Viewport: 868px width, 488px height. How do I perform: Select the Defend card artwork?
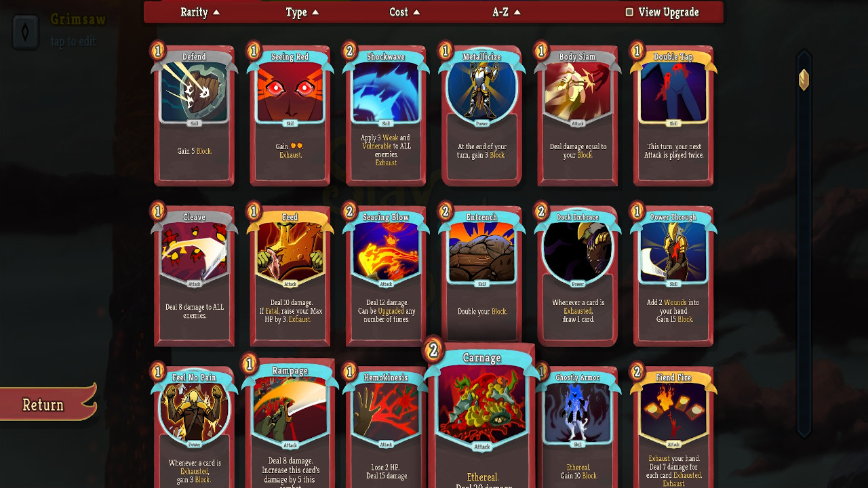pyautogui.click(x=194, y=92)
